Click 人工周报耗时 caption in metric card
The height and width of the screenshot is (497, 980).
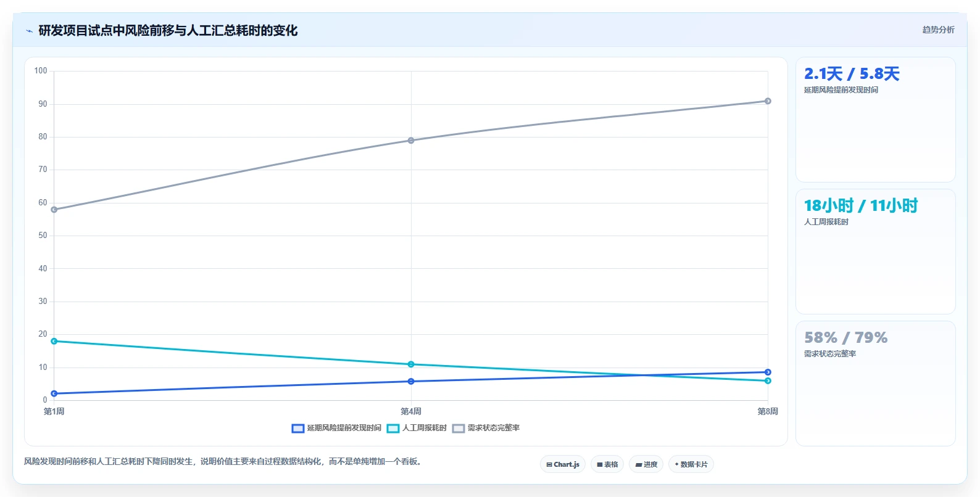tap(826, 222)
